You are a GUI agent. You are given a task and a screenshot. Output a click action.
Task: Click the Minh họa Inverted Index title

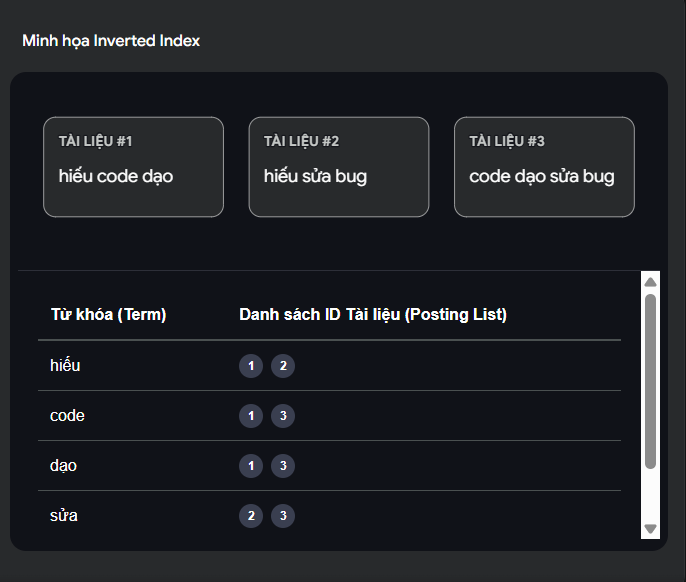[x=111, y=41]
